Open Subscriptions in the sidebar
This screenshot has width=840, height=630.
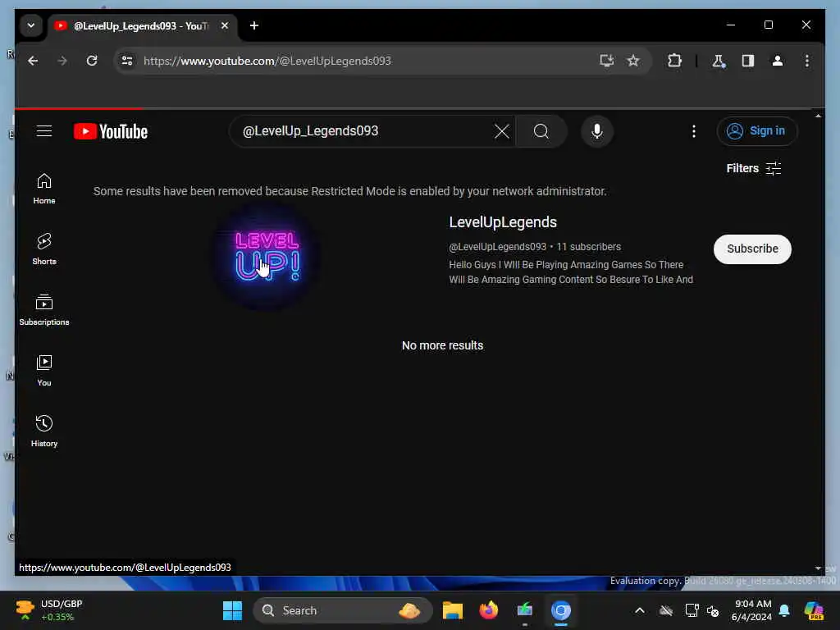(x=44, y=309)
